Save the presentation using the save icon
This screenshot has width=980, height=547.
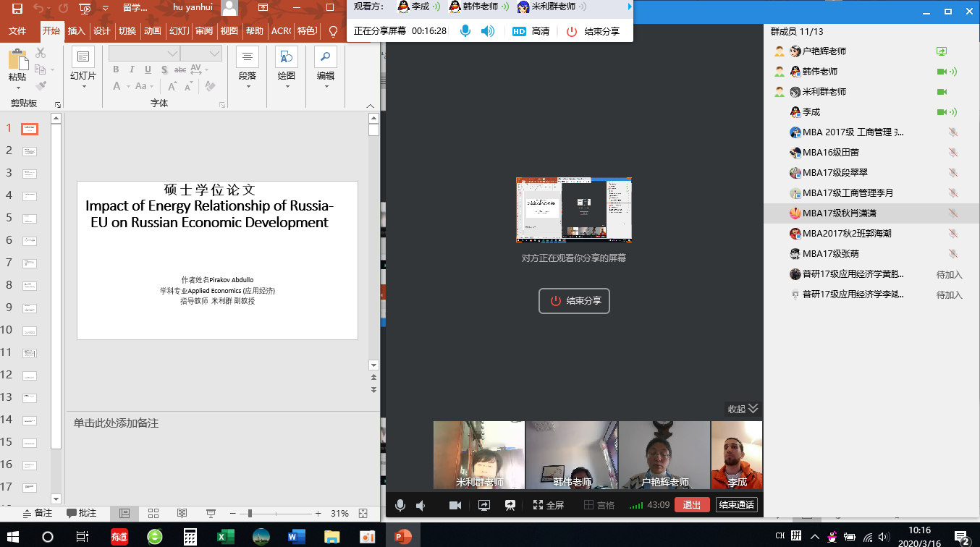[x=17, y=9]
